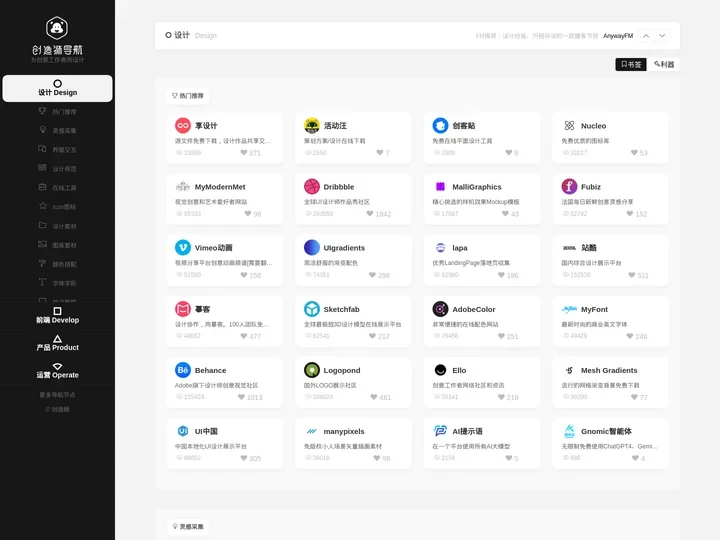The image size is (720, 540).
Task: Click the UI中国 shield logo
Action: (183, 431)
